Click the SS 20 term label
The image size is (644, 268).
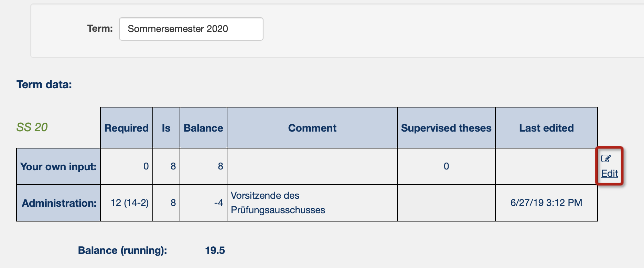[32, 127]
